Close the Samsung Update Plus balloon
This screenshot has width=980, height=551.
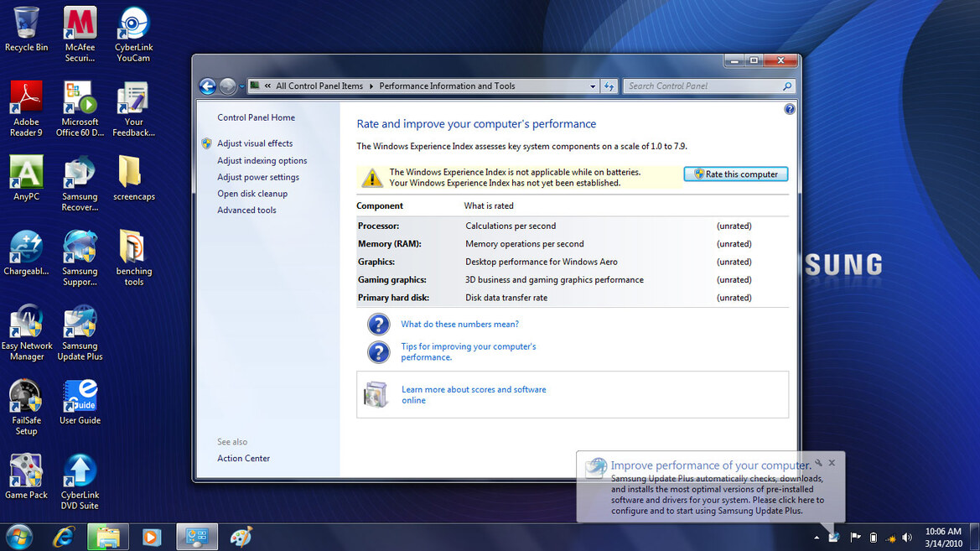pos(832,463)
